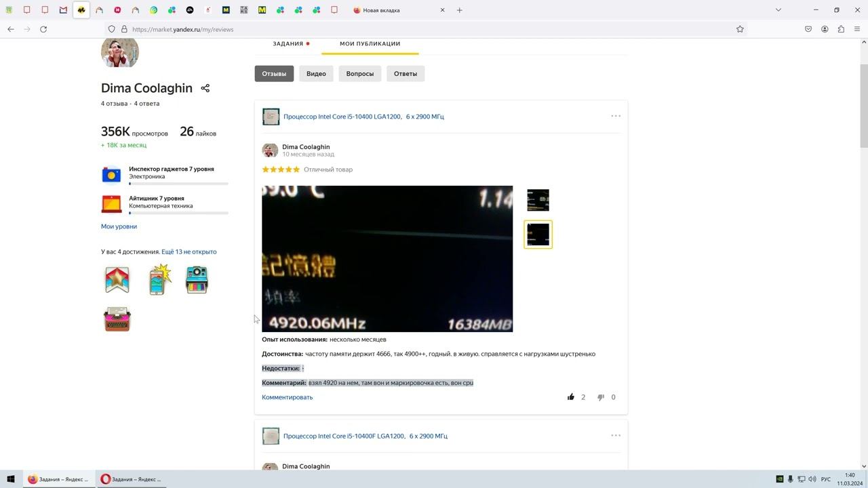Open the i5-10400F product image icon
868x488 pixels.
coord(271,436)
